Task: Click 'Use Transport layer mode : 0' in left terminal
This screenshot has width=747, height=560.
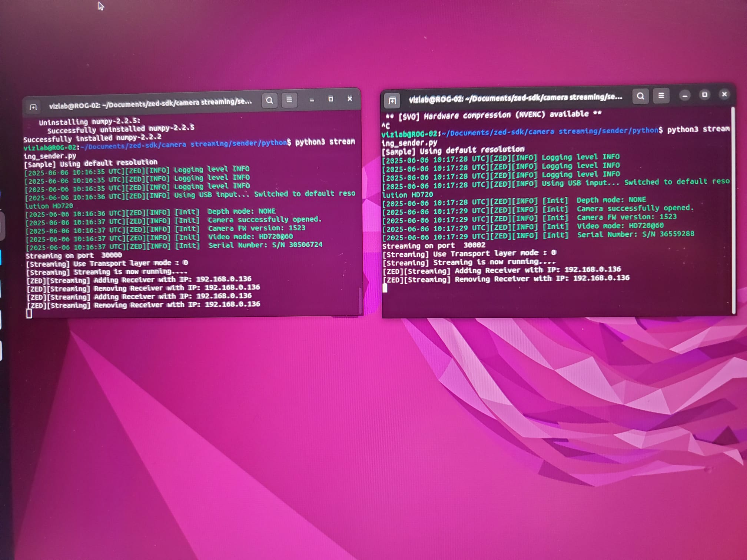Action: [107, 263]
